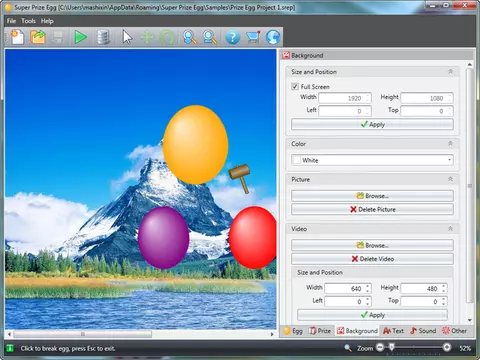
Task: Create a new project with toolbar icon
Action: click(x=17, y=37)
